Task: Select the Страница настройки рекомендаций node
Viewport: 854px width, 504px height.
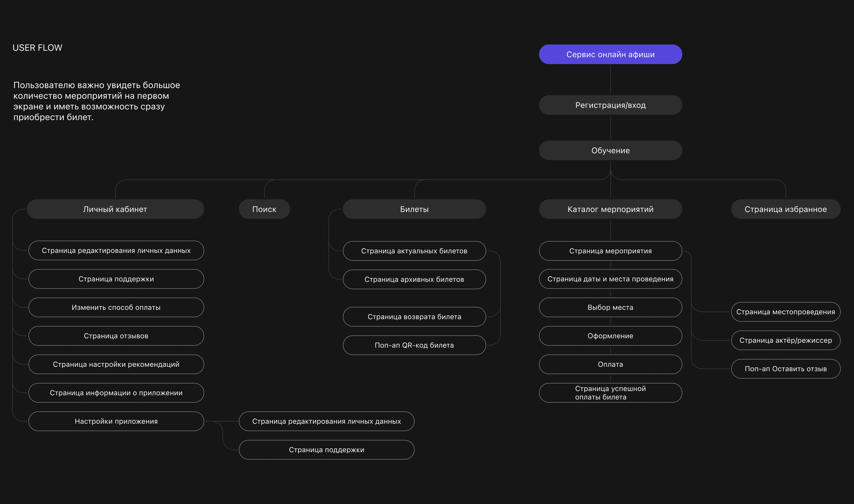Action: click(116, 364)
